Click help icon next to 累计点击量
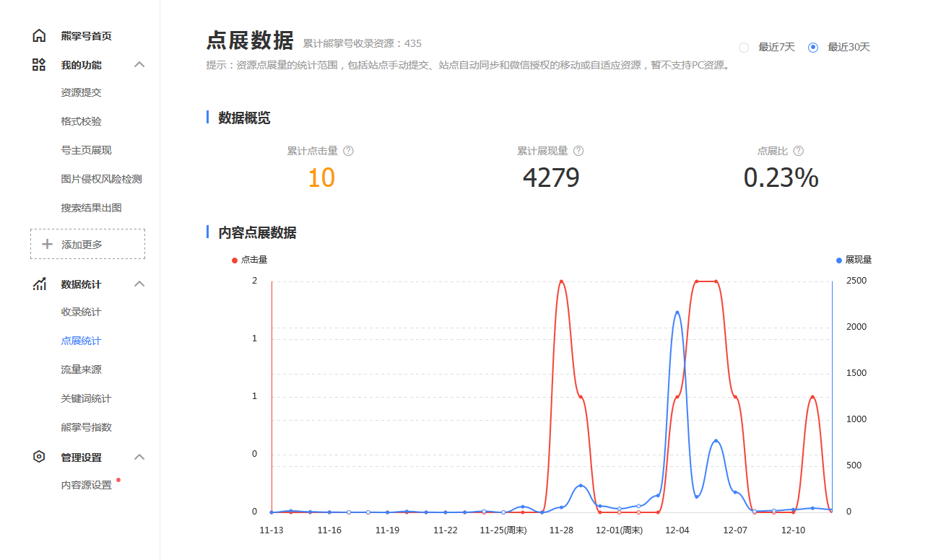The width and height of the screenshot is (946, 560). [348, 151]
